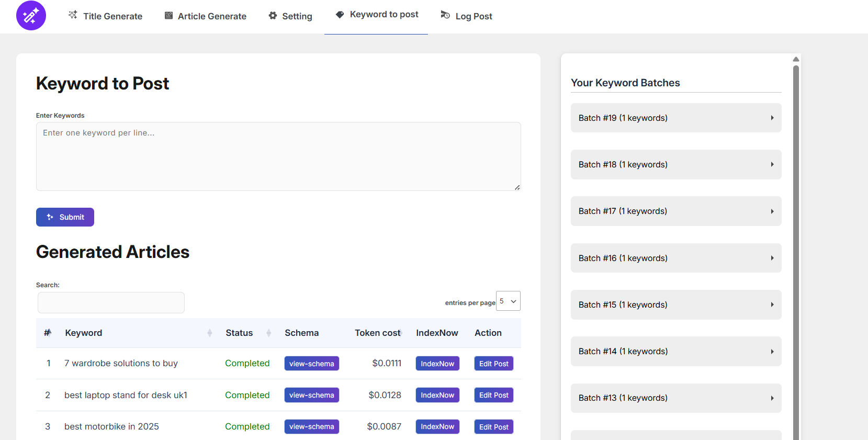Expand Batch #13 keyword list
Image resolution: width=868 pixels, height=440 pixels.
(x=675, y=398)
